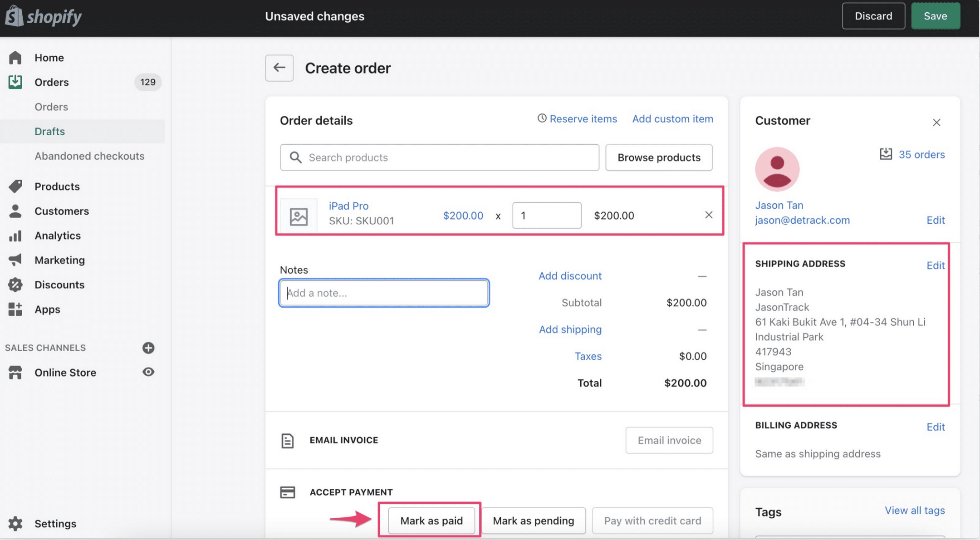
Task: Open Apps via the grid icon
Action: [15, 309]
